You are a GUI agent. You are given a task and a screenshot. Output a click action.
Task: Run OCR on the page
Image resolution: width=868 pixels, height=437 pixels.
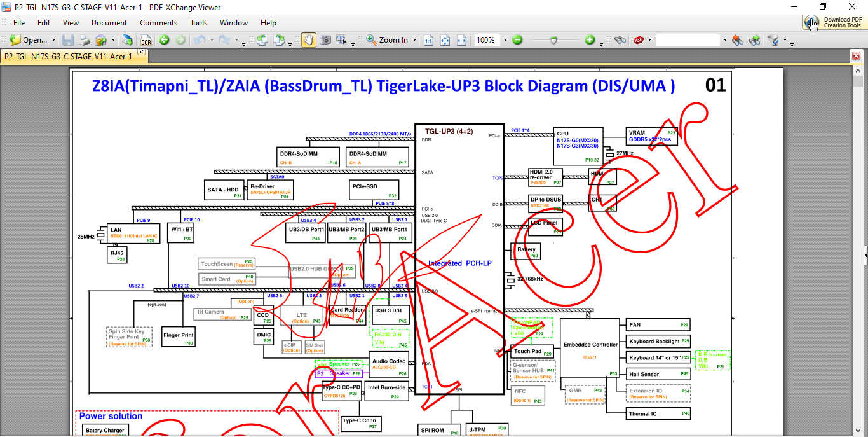tap(146, 40)
